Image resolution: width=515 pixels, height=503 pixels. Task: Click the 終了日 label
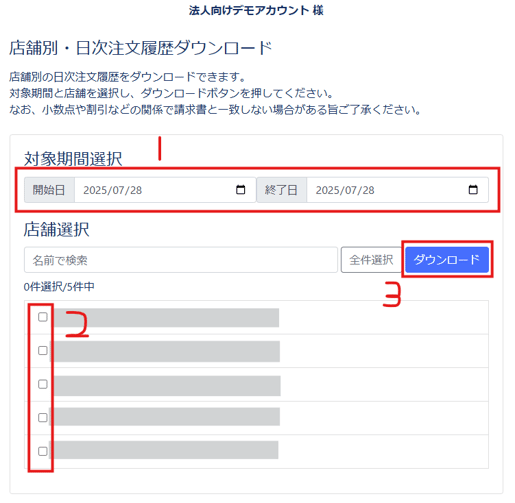coord(281,190)
